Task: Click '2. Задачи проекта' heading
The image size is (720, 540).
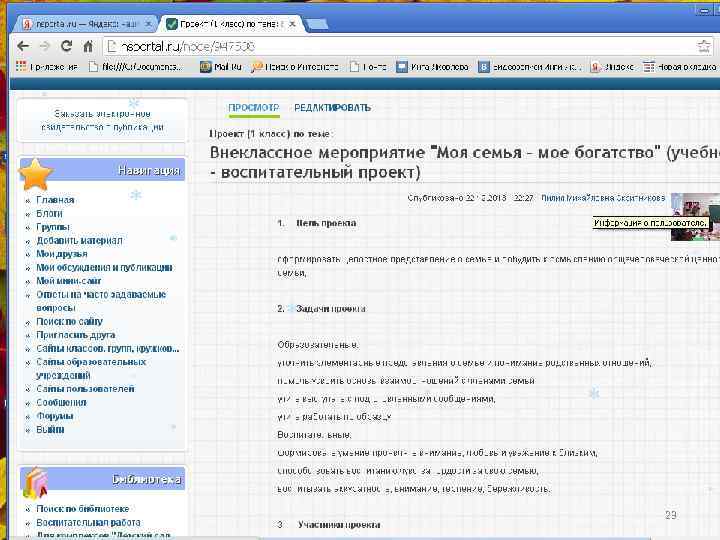Action: point(321,309)
